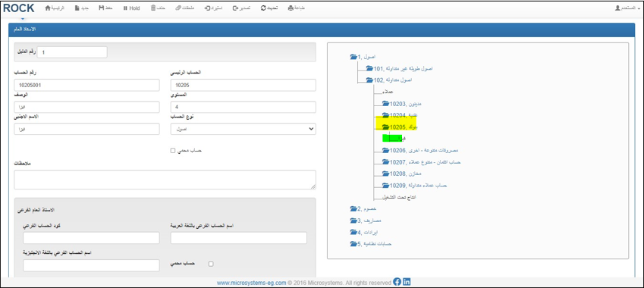Click the تصدير export toolbar item

tap(241, 8)
